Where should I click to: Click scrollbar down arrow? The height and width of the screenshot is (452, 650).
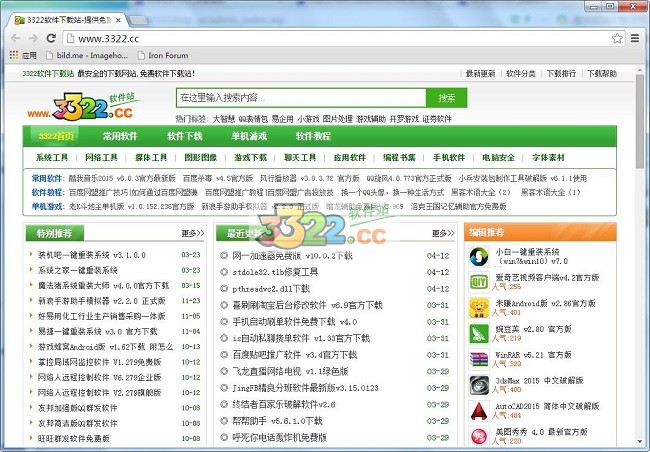click(x=640, y=441)
